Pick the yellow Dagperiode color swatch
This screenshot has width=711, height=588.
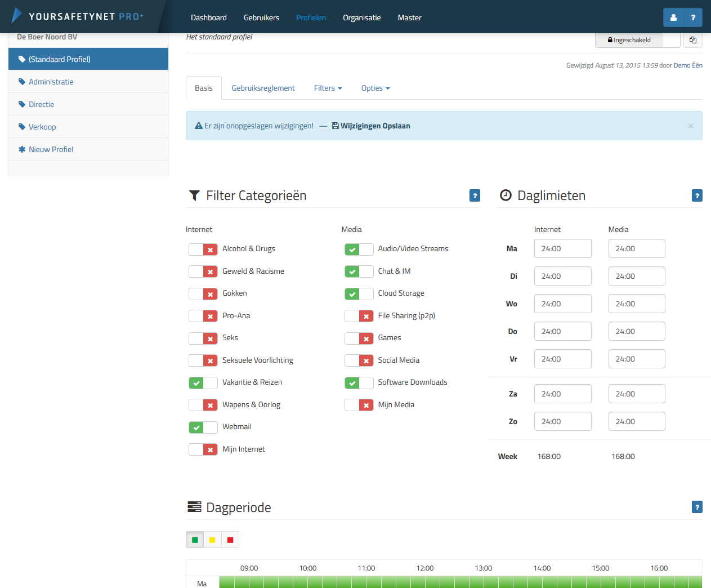point(212,540)
